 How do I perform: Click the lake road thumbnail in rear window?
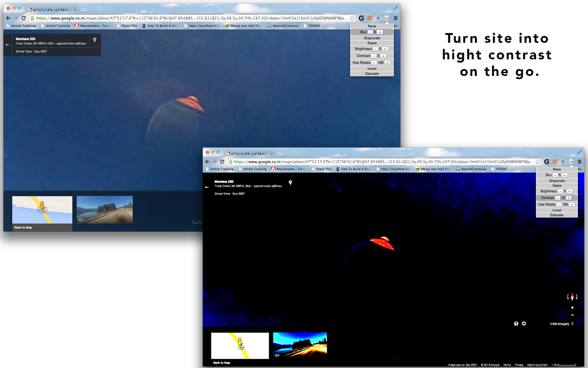point(105,210)
